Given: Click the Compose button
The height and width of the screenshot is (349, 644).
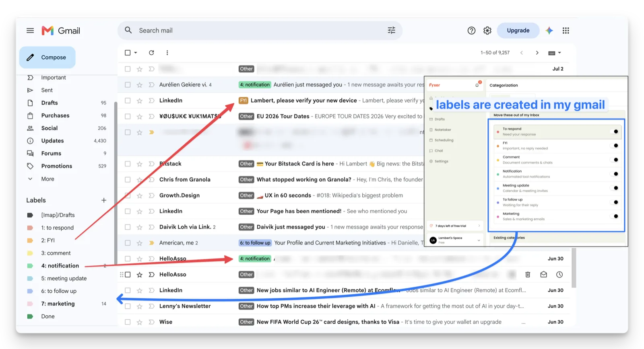Looking at the screenshot, I should (x=47, y=57).
